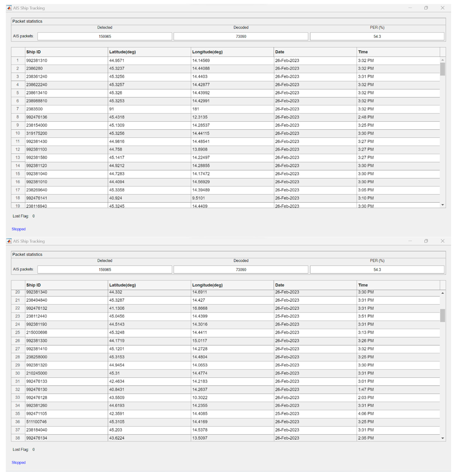Click the MATLAB icon in top window title
This screenshot has width=455, height=476.
[x=9, y=8]
